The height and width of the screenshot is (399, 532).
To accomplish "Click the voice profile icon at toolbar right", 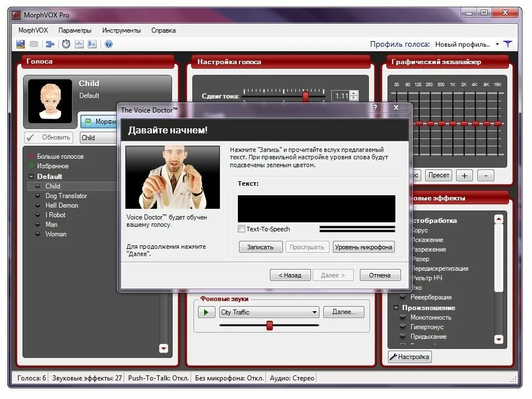I will (508, 44).
